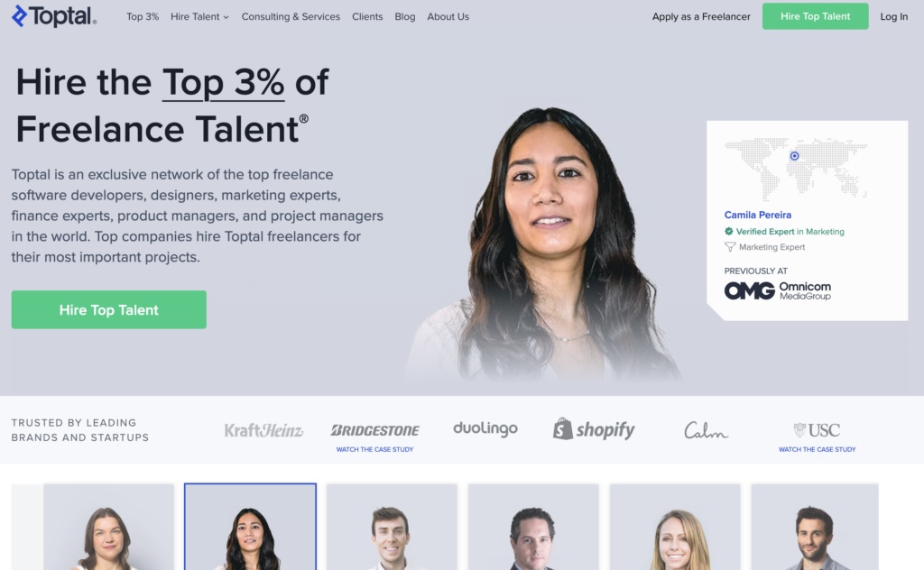
Task: Open Bridgestone Watch the Case Study link
Action: coord(374,449)
